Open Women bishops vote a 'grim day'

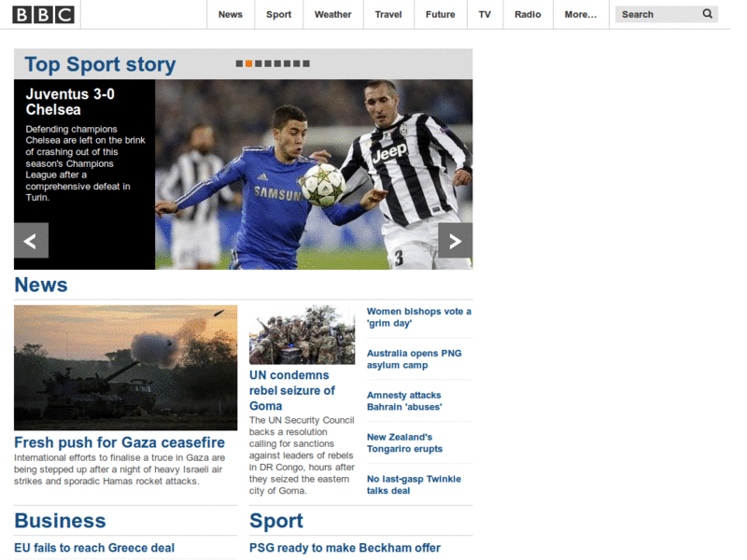[x=418, y=317]
